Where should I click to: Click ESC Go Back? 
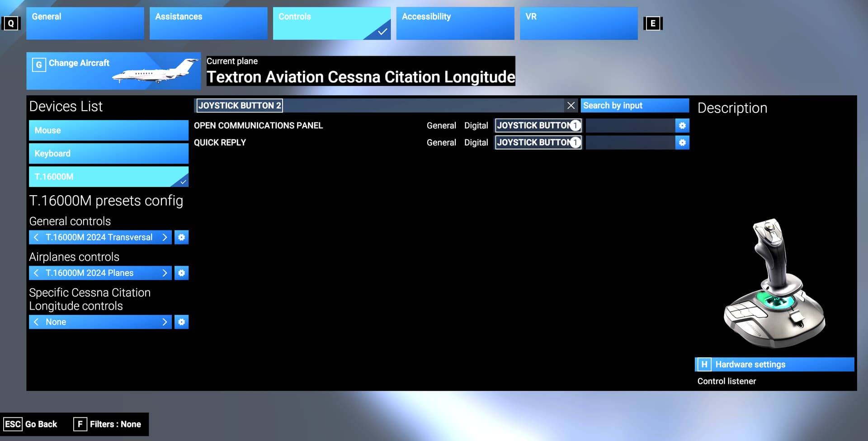coord(31,424)
